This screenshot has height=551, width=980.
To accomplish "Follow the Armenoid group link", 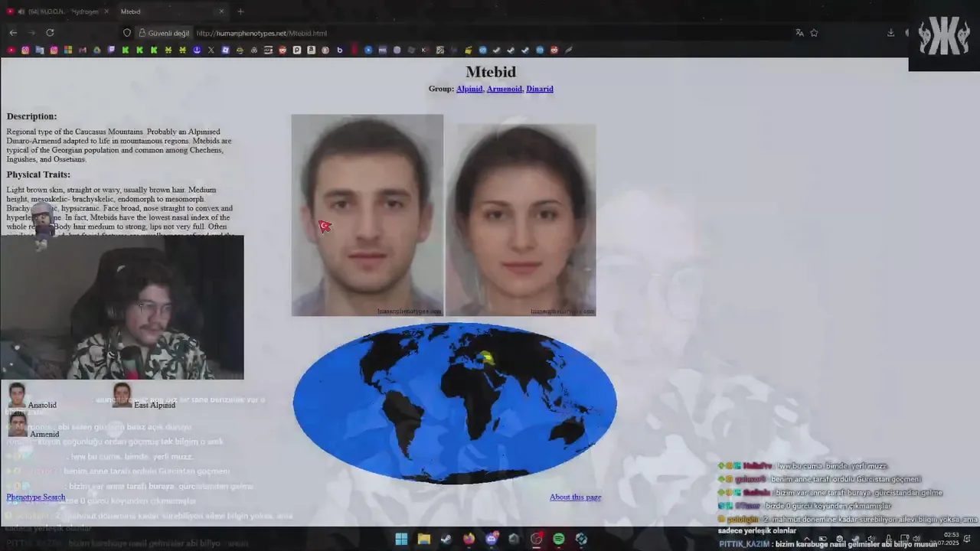I will pos(505,89).
